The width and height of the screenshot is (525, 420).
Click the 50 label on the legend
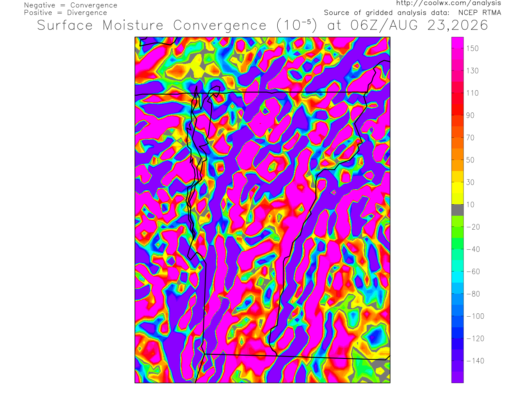[470, 160]
